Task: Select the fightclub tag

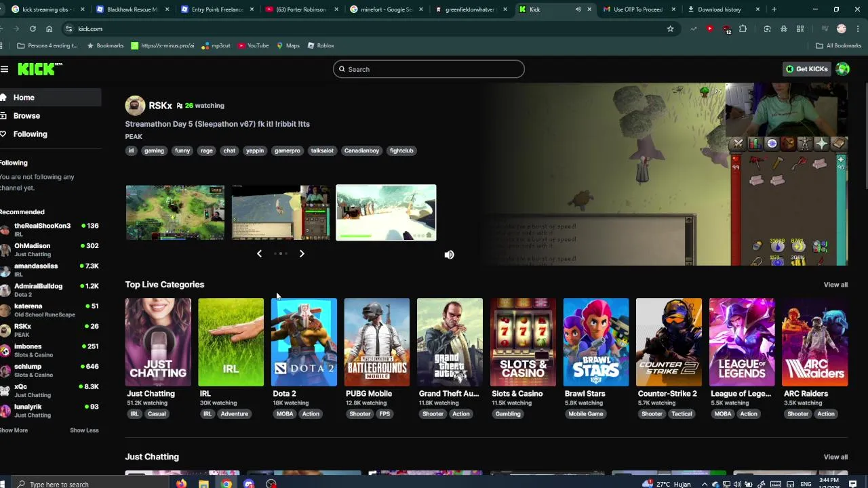Action: (401, 150)
